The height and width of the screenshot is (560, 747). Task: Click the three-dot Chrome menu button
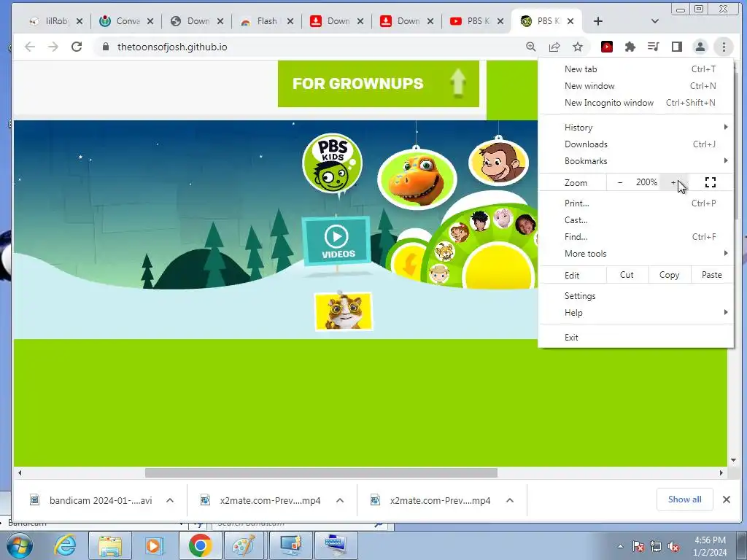[x=724, y=47]
